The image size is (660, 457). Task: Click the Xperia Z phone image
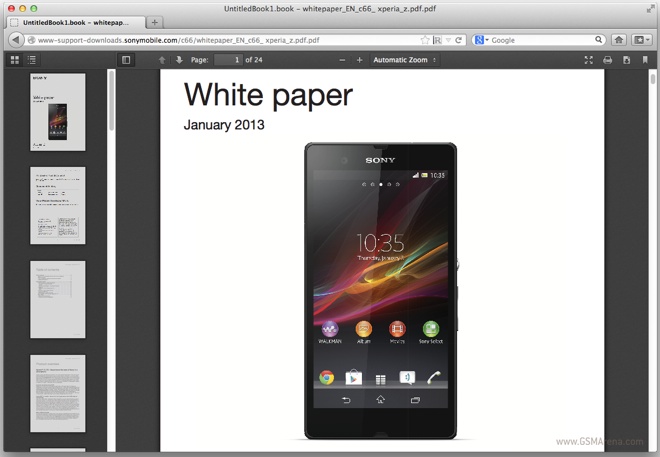click(381, 291)
